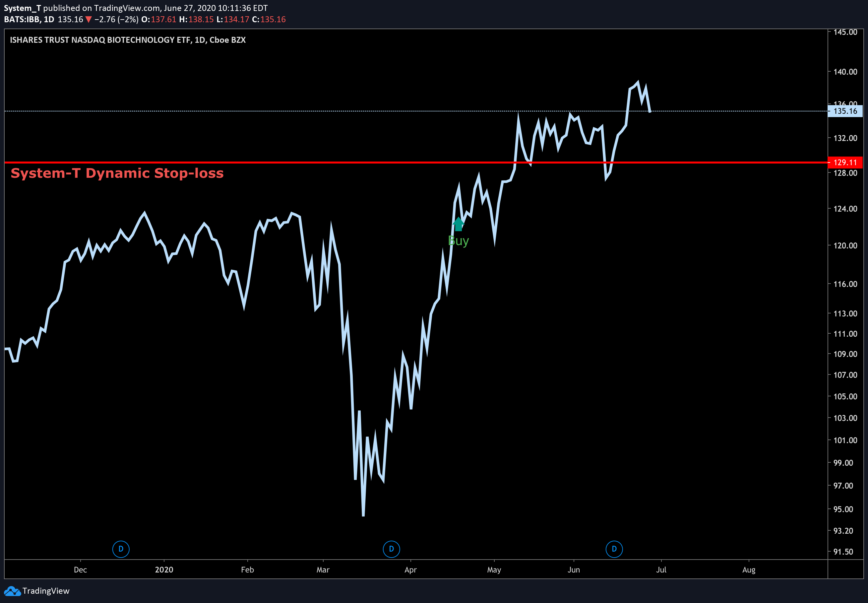Click the dividend marker in mid-June
Screen dimensions: 868x603
tap(614, 549)
